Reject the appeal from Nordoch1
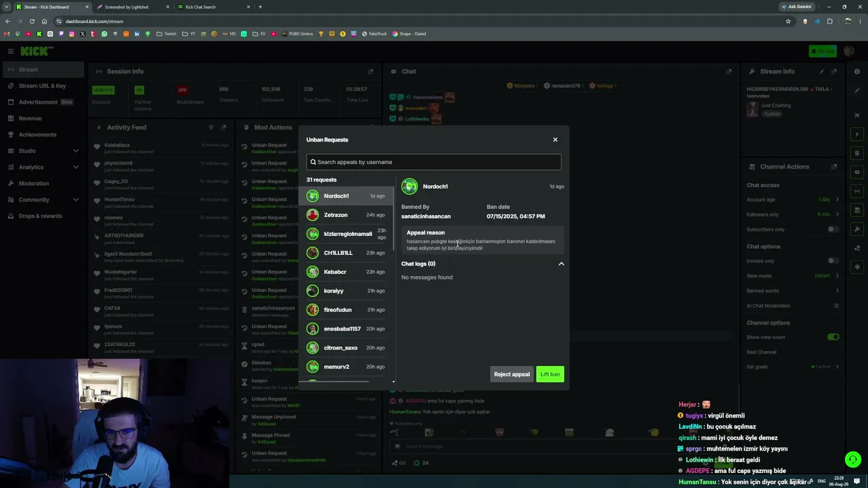Viewport: 868px width, 488px height. (x=512, y=374)
